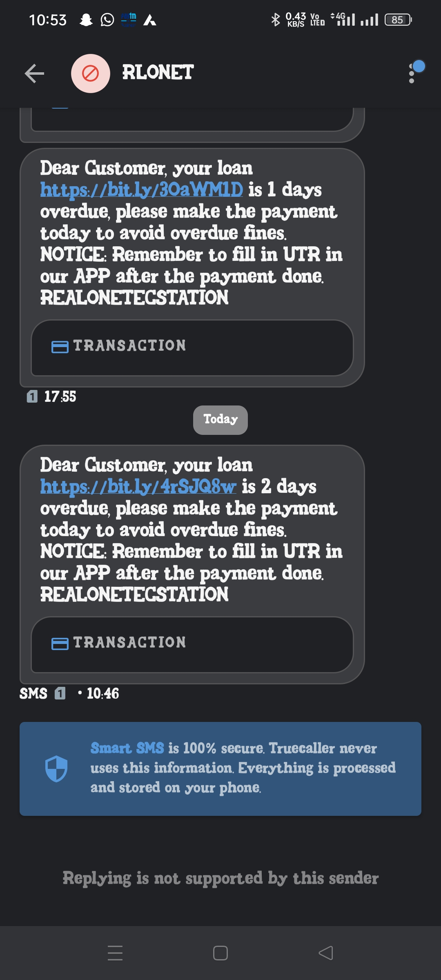Expand Today's TRANSACTION card
The image size is (441, 980).
[192, 644]
